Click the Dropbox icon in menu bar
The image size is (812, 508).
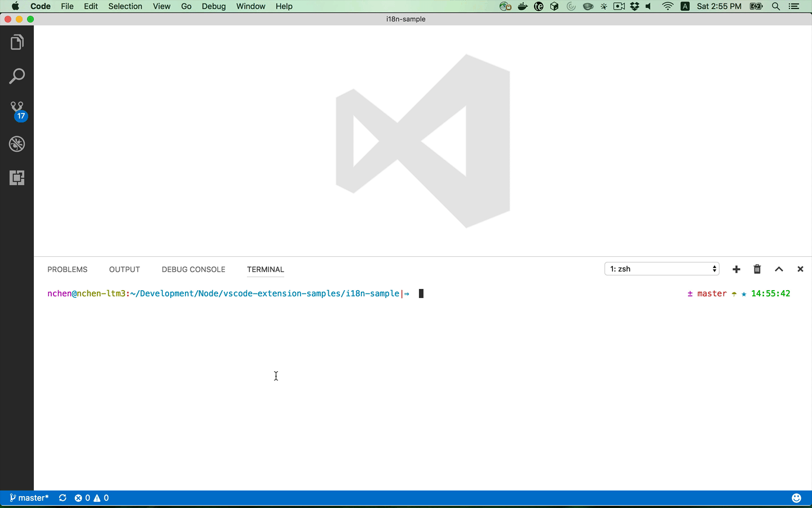click(x=634, y=6)
